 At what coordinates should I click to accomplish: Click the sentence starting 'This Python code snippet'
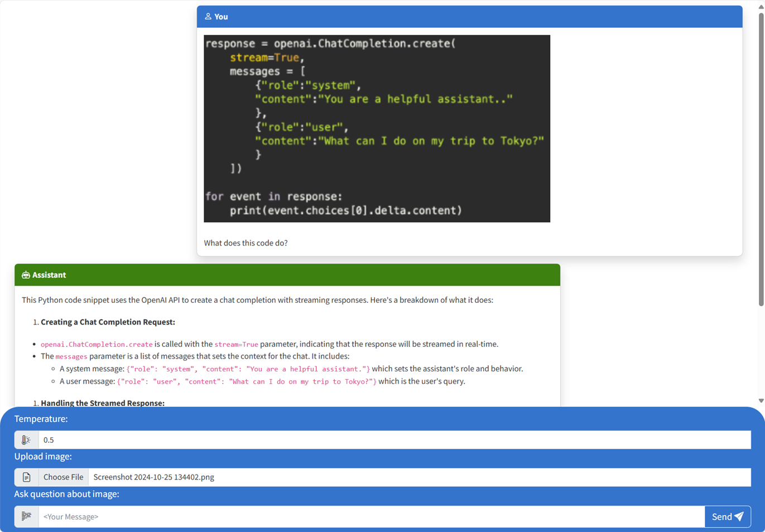[257, 300]
